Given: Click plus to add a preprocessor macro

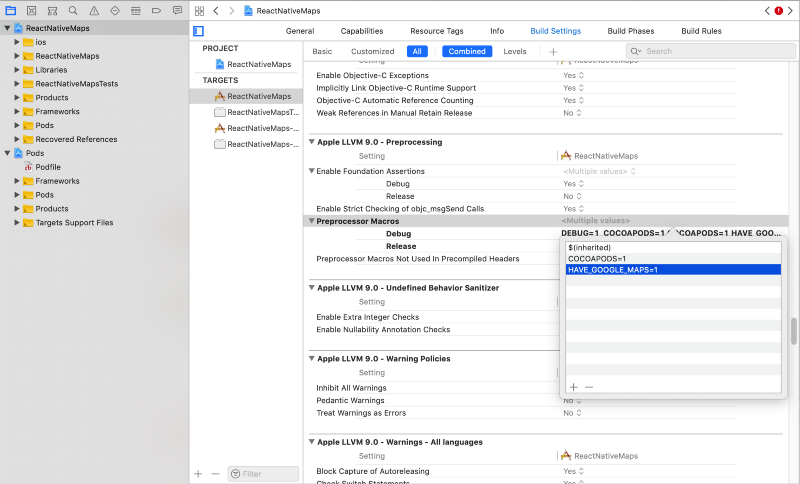Looking at the screenshot, I should [573, 387].
